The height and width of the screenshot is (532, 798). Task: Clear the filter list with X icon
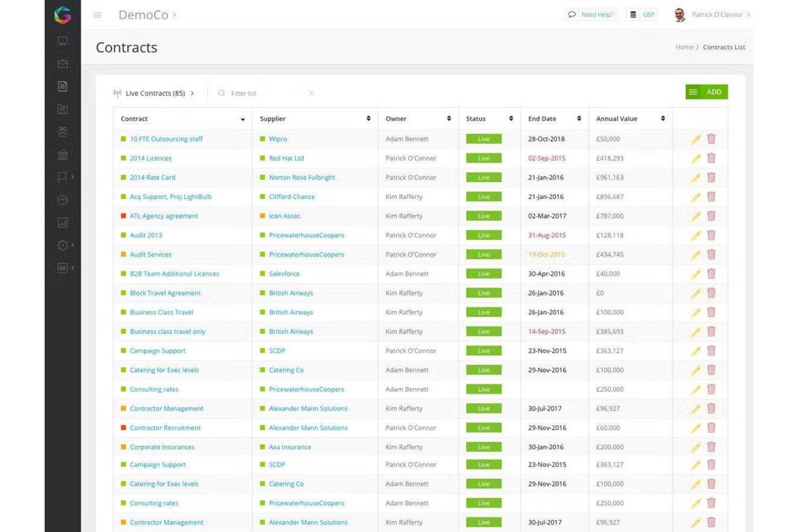[x=312, y=93]
